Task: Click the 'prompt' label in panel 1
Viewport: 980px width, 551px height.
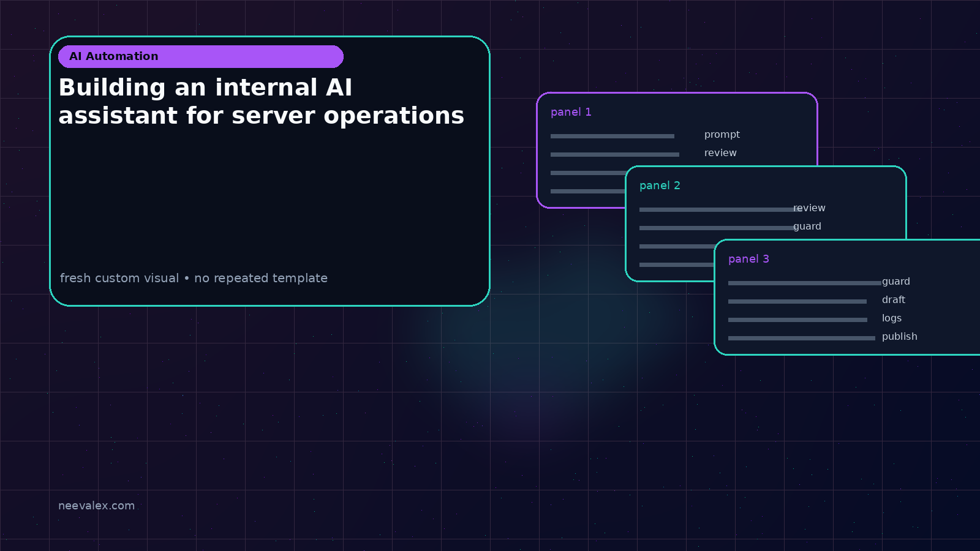Action: tap(722, 135)
